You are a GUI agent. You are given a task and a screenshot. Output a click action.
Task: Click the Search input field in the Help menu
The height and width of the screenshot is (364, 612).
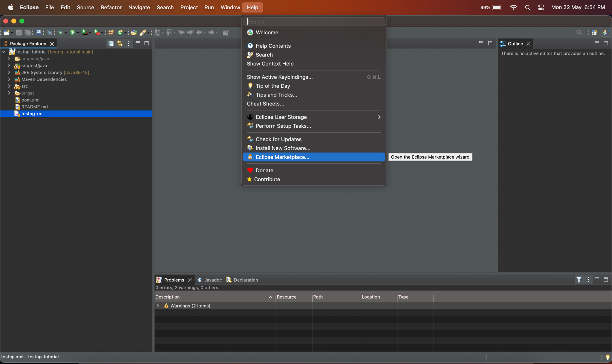pos(314,21)
